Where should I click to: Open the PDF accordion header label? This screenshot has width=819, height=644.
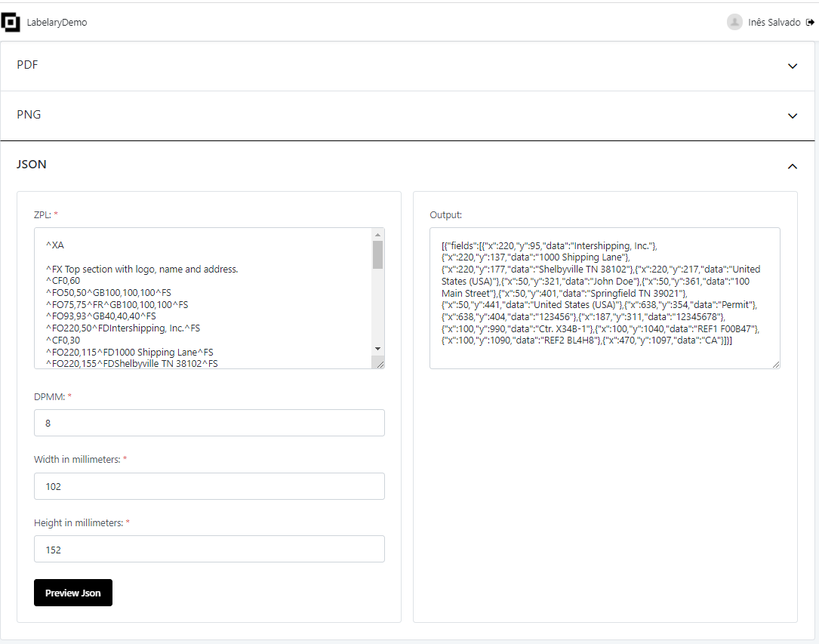(x=28, y=65)
